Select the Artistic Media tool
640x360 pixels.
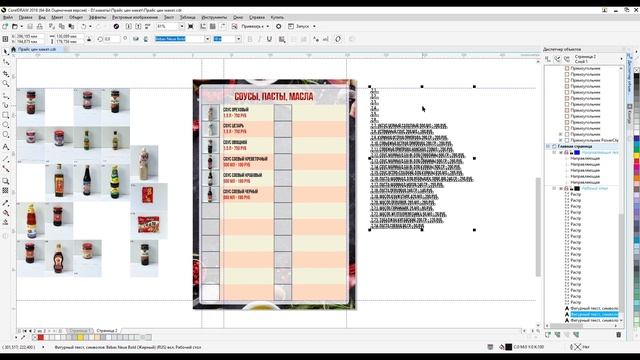tap(6, 105)
